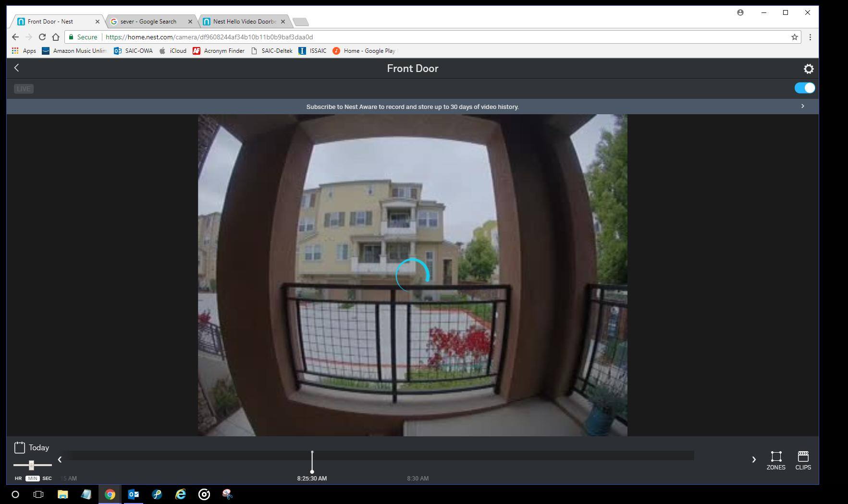This screenshot has height=504, width=848.
Task: Set timeline scale to SEC
Action: [x=47, y=478]
